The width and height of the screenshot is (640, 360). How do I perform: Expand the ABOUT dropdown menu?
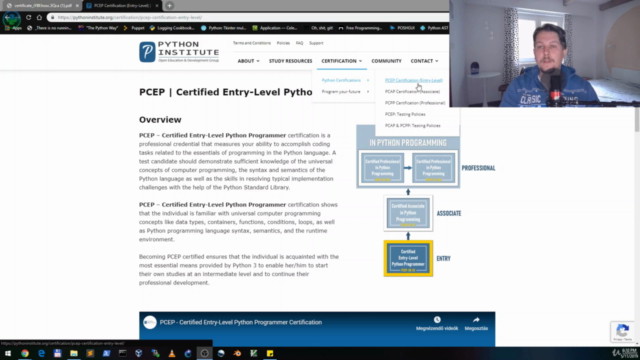click(248, 61)
